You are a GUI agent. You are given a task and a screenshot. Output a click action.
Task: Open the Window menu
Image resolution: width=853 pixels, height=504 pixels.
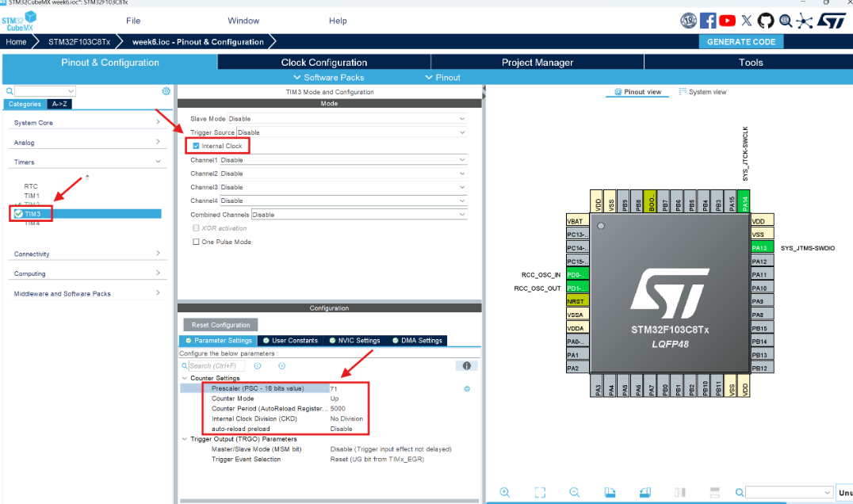tap(243, 21)
